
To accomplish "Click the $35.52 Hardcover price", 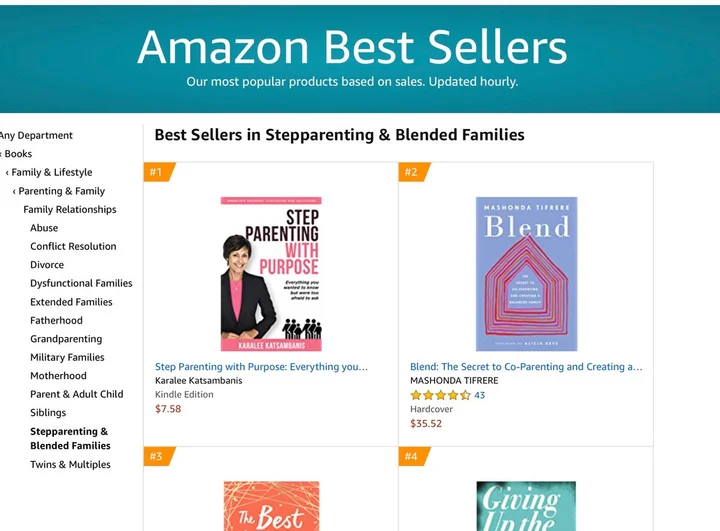I will pos(426,423).
